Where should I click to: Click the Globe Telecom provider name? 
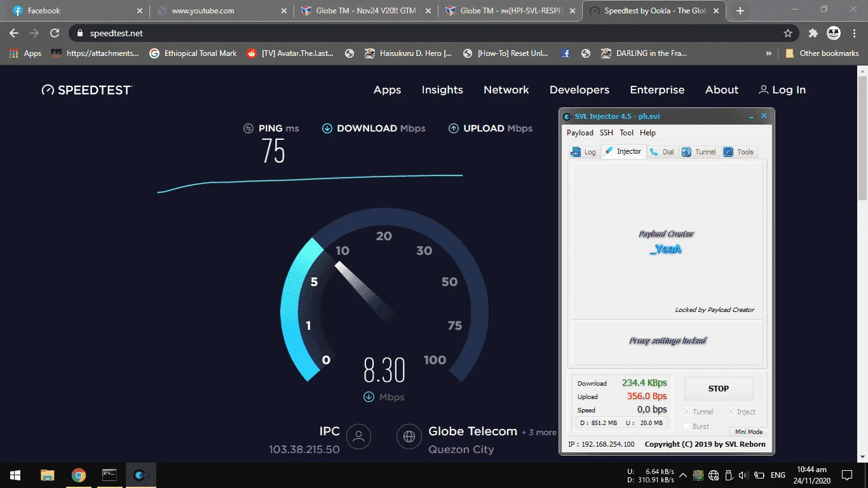(x=473, y=431)
